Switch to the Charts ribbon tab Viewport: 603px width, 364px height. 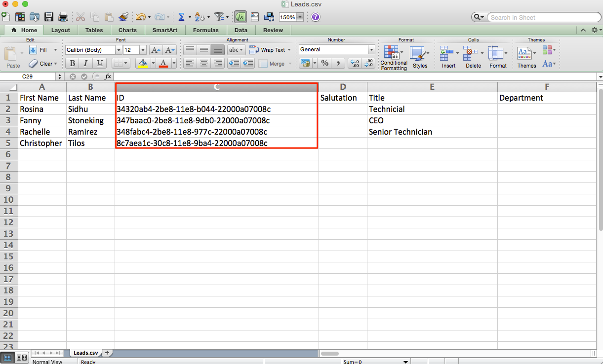(127, 30)
